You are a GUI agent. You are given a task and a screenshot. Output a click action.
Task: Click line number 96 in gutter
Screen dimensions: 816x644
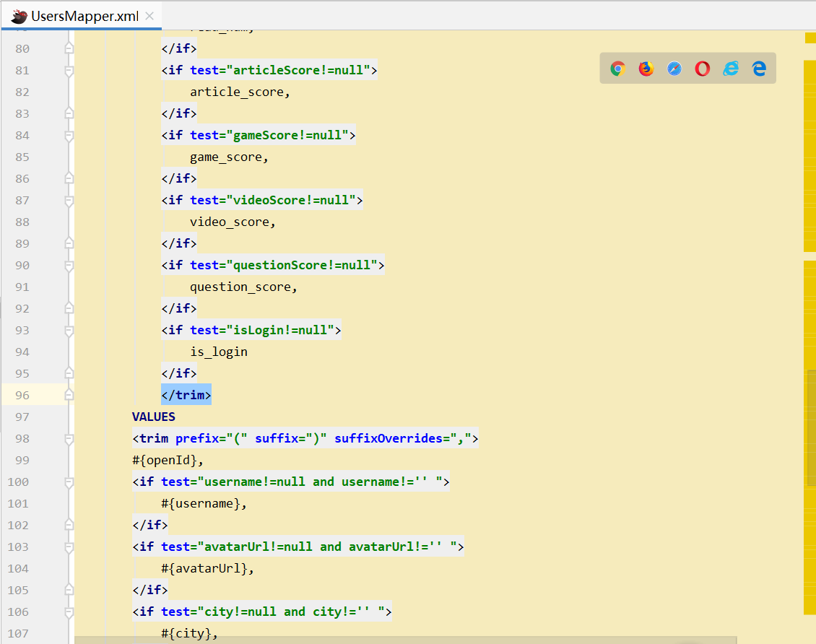pyautogui.click(x=22, y=396)
